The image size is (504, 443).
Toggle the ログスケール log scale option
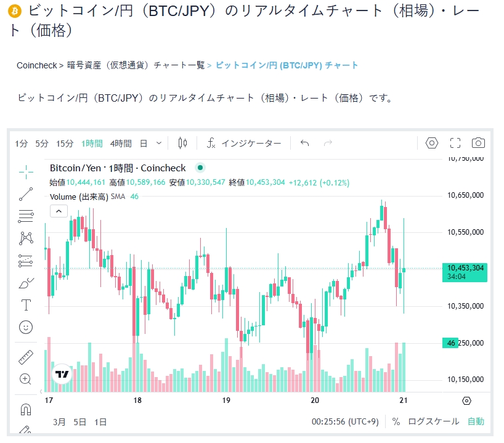[434, 421]
